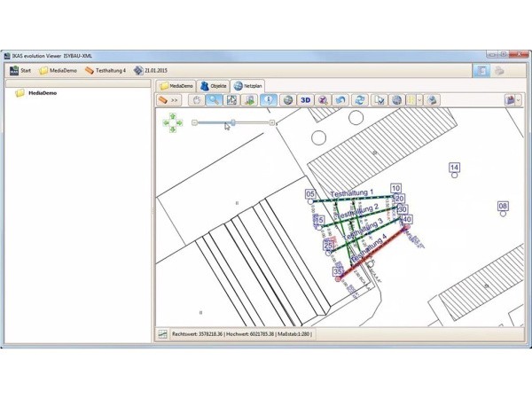Click Testhaltung 4 breadcrumb button
Screen dimensions: 532x399
(x=106, y=70)
